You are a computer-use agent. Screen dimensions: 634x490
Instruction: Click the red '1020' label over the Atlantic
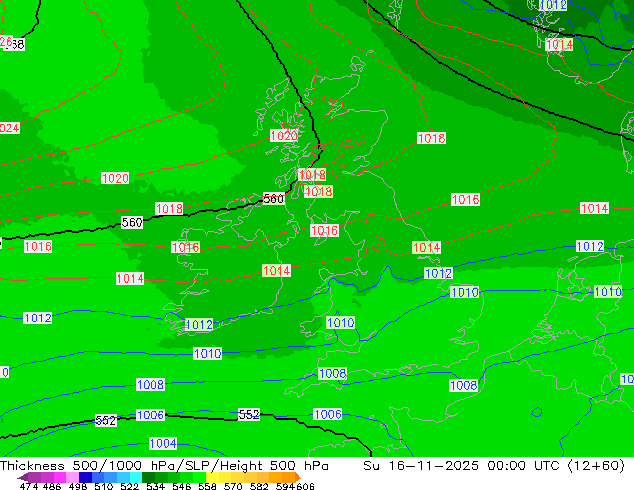pyautogui.click(x=115, y=178)
